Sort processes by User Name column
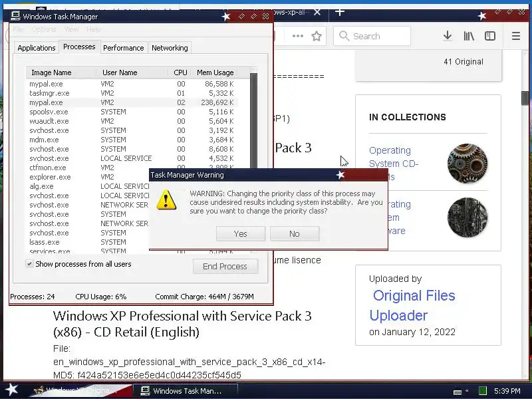The width and height of the screenshot is (532, 399). 131,72
